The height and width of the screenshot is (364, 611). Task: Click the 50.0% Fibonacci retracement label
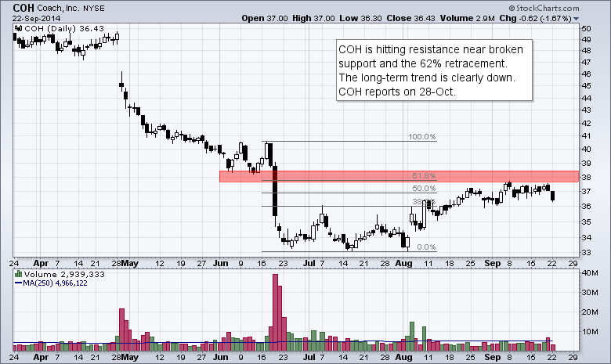(424, 189)
